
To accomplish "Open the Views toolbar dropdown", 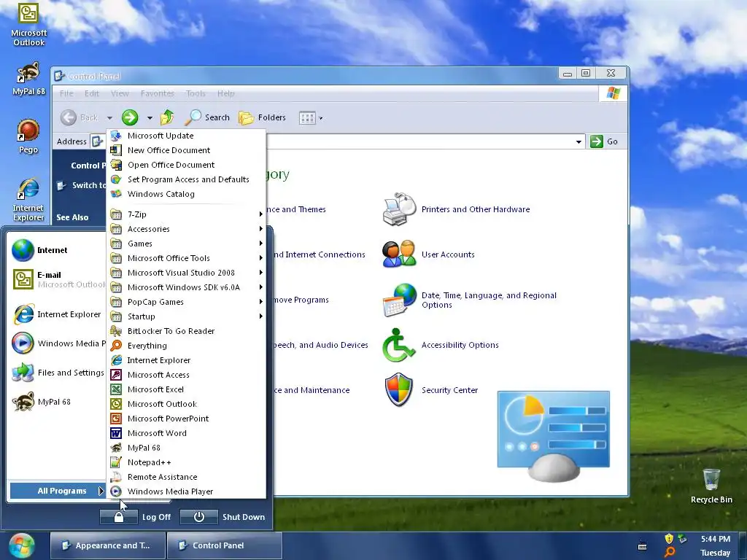I will point(321,118).
